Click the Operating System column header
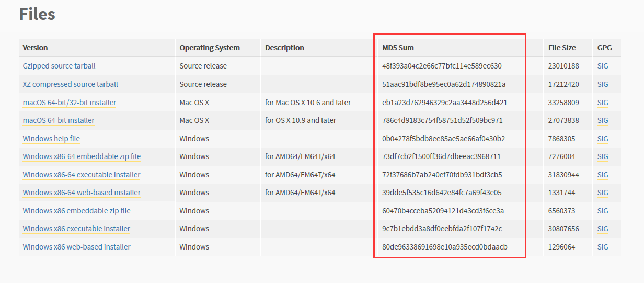The height and width of the screenshot is (283, 644). (210, 48)
